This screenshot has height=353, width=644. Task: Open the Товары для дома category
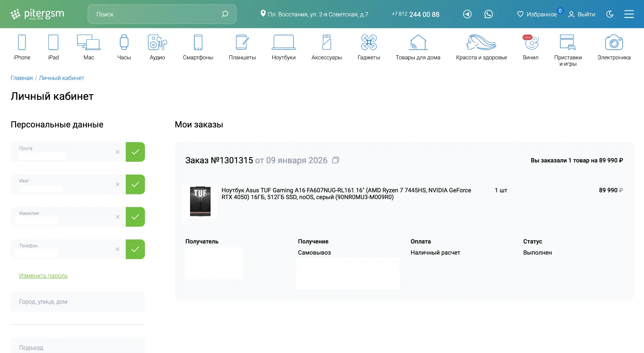[418, 47]
